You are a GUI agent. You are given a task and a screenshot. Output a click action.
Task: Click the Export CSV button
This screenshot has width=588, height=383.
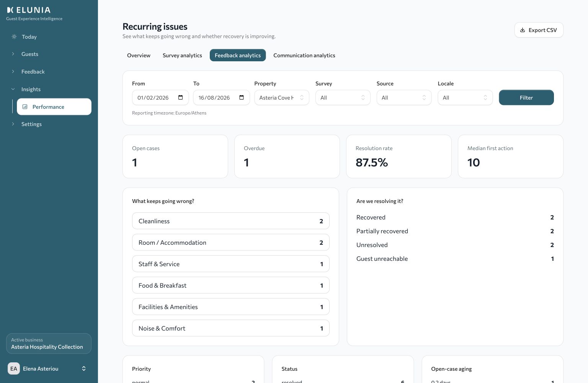tap(539, 30)
